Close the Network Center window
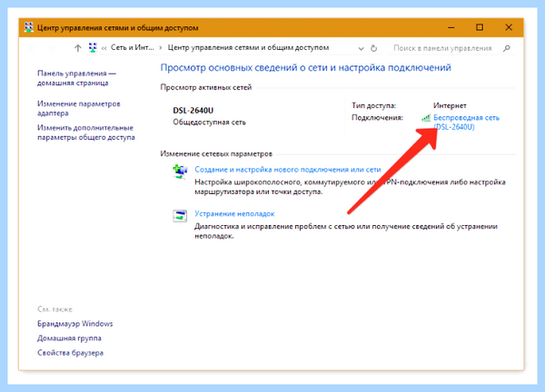The width and height of the screenshot is (545, 392). pyautogui.click(x=509, y=27)
